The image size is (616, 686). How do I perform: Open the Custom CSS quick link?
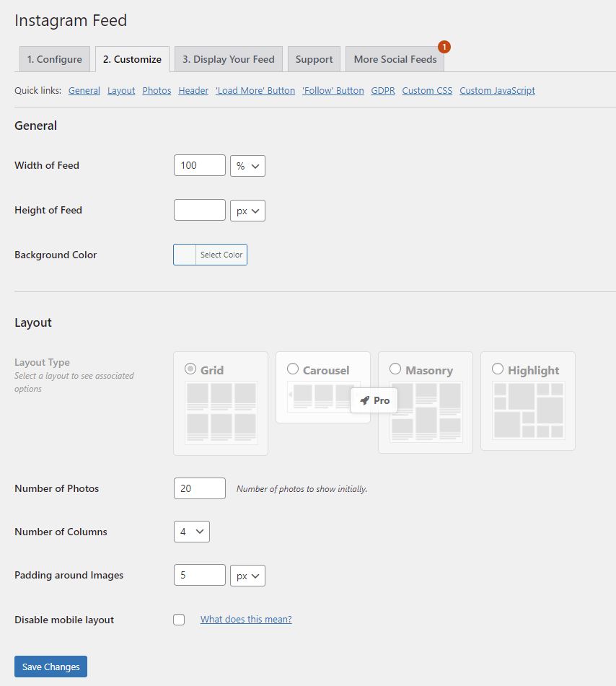(x=427, y=91)
